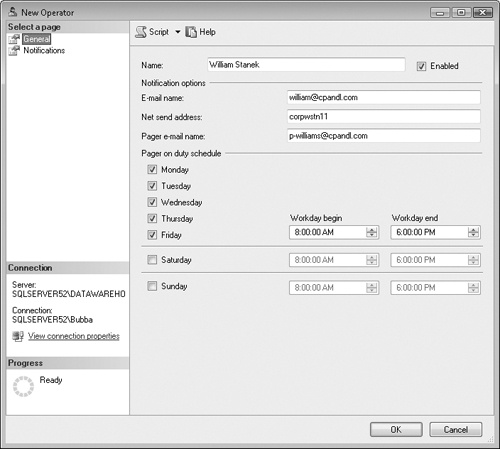Maximize the New Operator window
The height and width of the screenshot is (449, 500).
[461, 13]
